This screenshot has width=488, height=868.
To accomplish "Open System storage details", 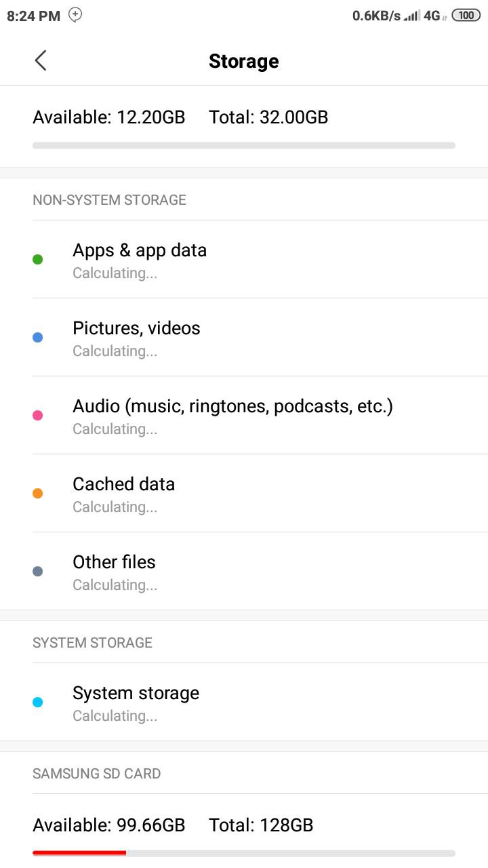I will 244,702.
